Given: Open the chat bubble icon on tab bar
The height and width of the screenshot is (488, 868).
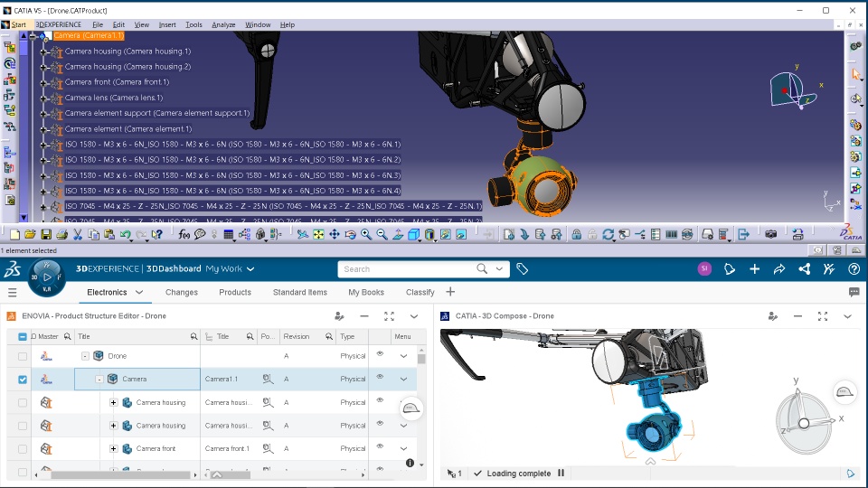Looking at the screenshot, I should [x=854, y=292].
